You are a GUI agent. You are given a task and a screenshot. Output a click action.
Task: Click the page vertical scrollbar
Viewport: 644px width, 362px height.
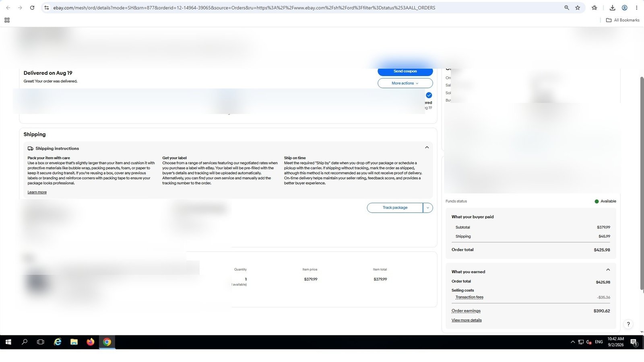coord(642,183)
